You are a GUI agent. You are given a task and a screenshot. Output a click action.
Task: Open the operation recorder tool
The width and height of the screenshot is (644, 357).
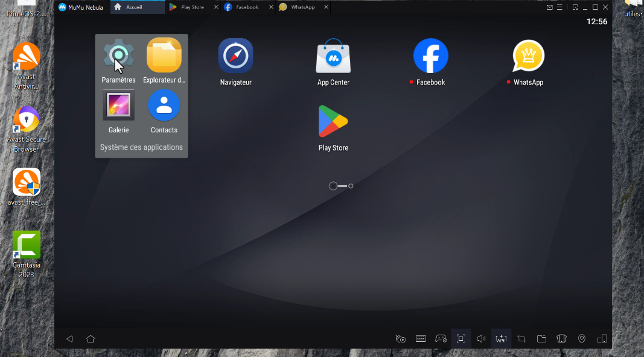tap(400, 339)
